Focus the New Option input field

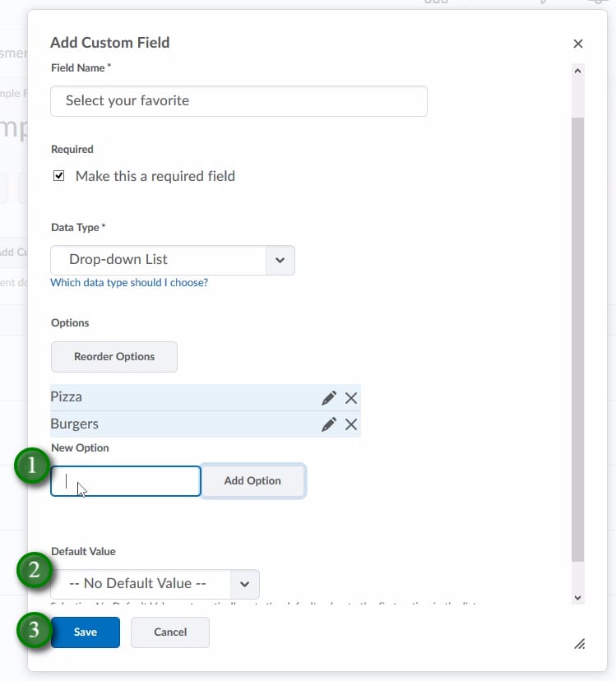coord(126,481)
